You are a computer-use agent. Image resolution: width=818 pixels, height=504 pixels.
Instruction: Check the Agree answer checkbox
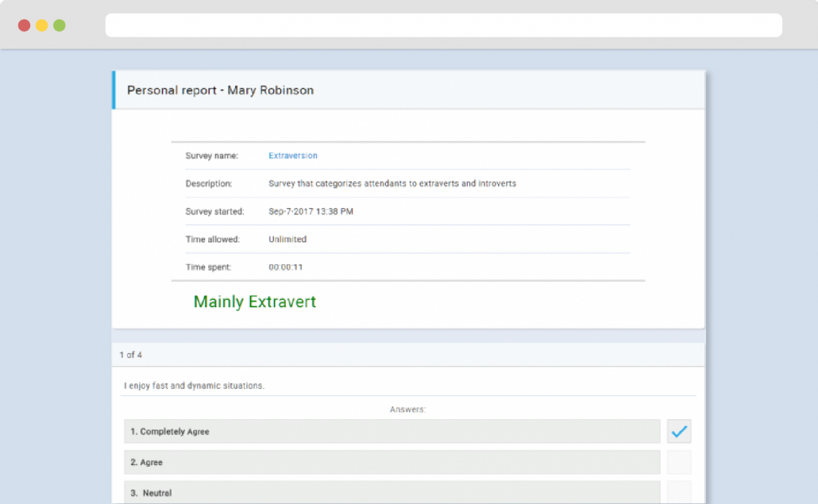[x=679, y=462]
